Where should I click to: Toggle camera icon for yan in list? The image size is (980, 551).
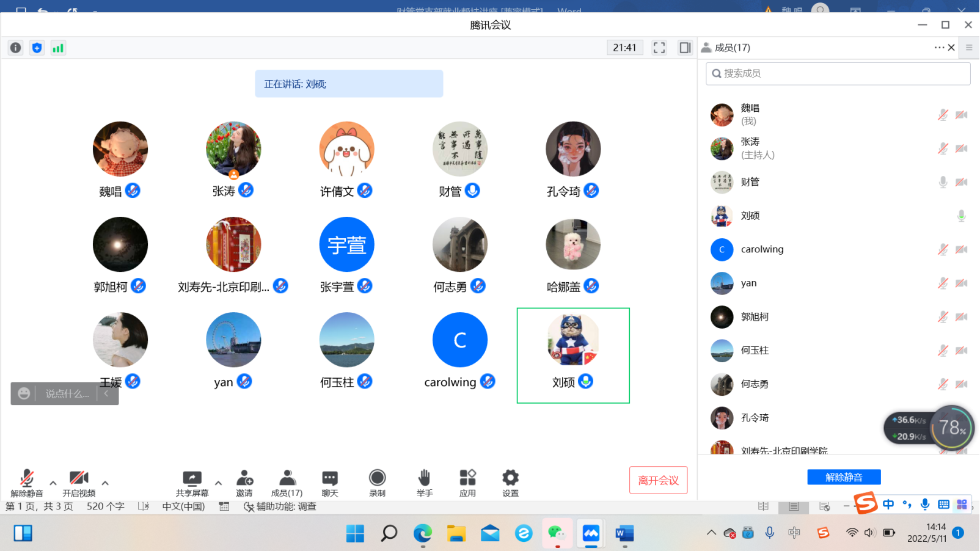coord(961,283)
